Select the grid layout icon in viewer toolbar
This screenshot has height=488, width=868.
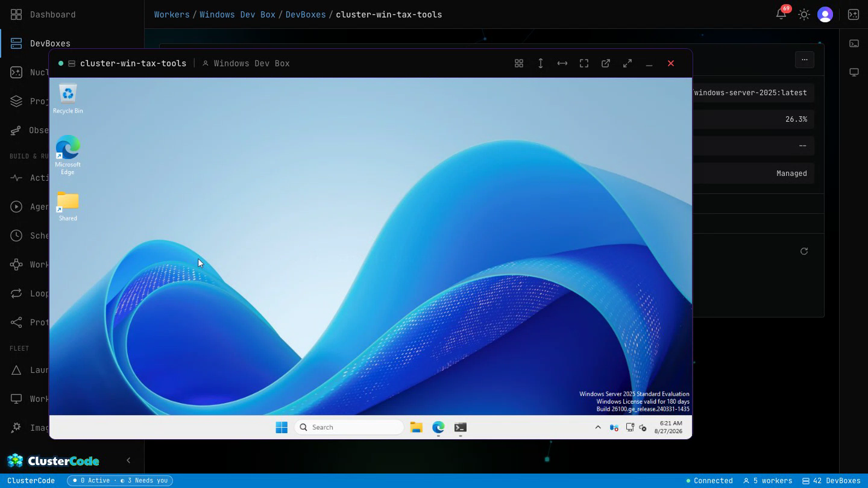pos(519,63)
